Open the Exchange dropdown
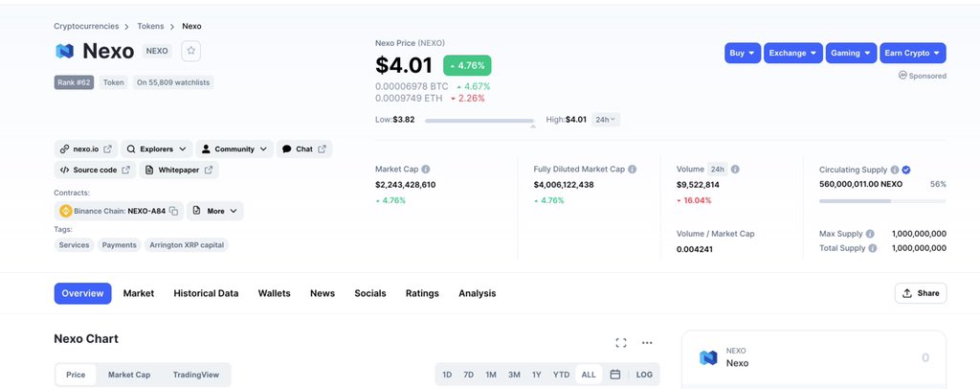 [x=792, y=53]
